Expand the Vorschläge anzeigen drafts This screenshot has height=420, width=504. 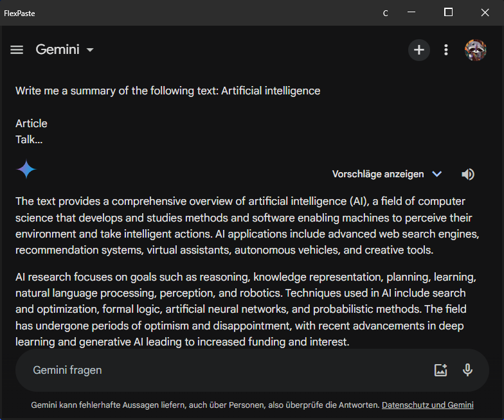(378, 174)
